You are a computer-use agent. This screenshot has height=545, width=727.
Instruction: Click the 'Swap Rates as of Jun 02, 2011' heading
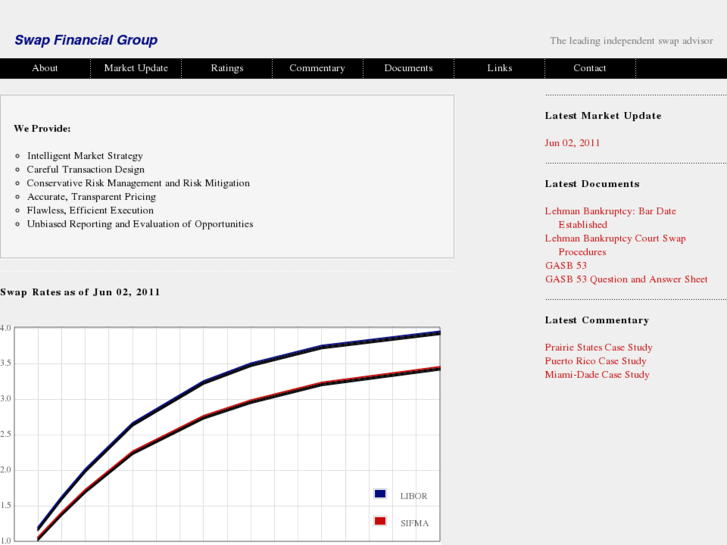[80, 292]
